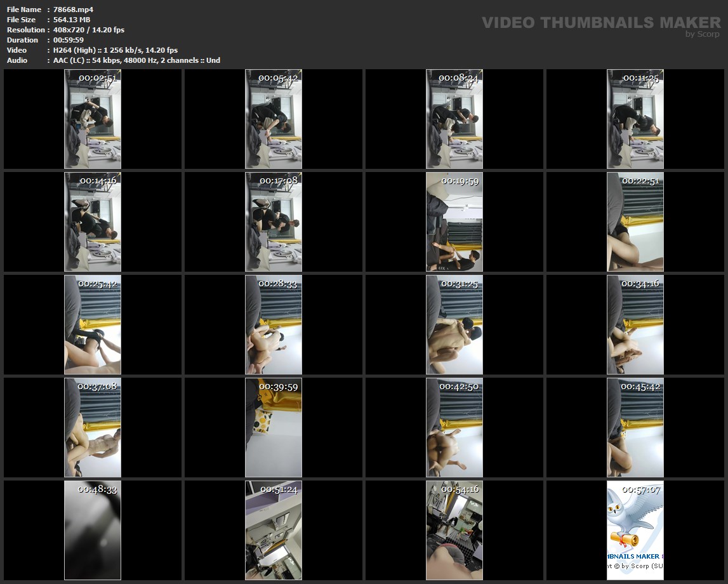This screenshot has height=584, width=728.
Task: Click the VIDEO THUMBNAILS MAKER watermark title
Action: point(601,23)
